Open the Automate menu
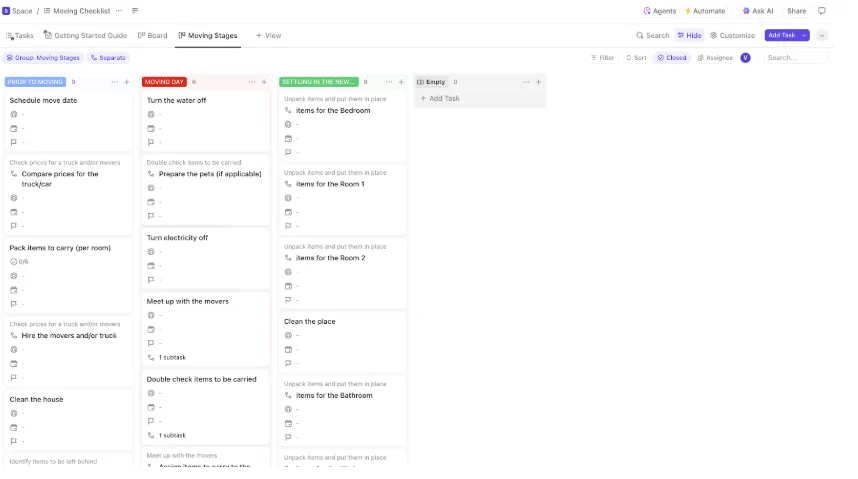The image size is (858, 479). click(x=705, y=11)
